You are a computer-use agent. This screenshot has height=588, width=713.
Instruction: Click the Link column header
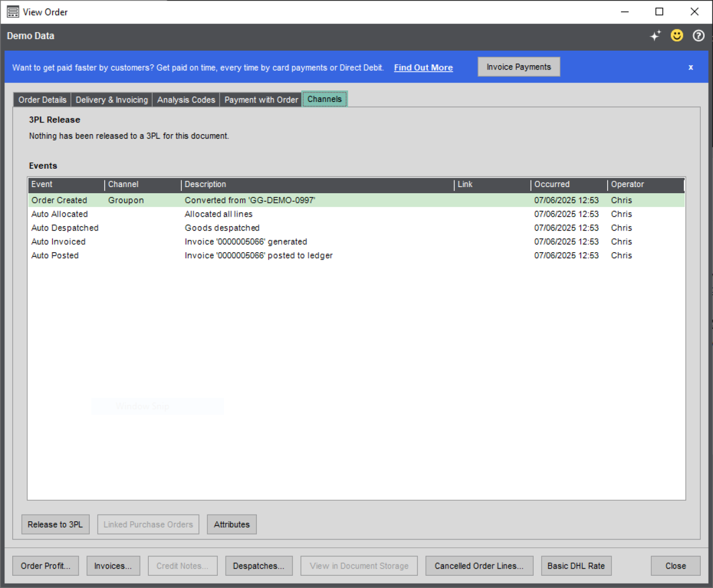(492, 184)
